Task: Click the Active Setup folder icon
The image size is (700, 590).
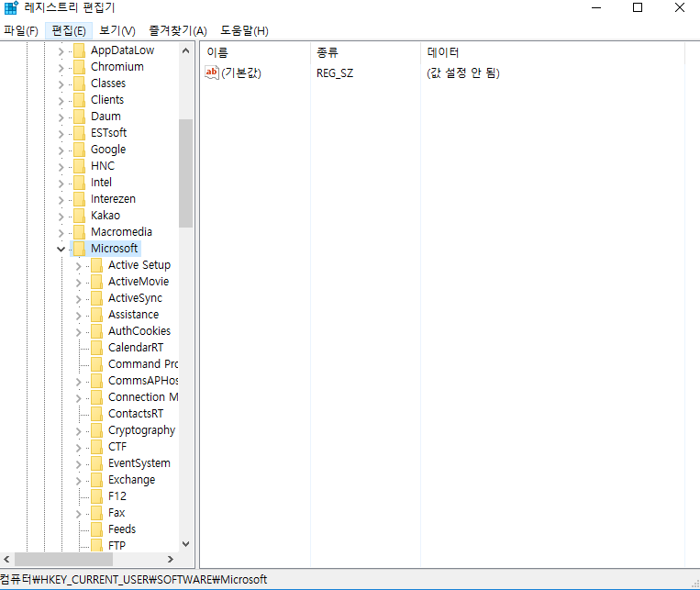Action: pos(96,265)
